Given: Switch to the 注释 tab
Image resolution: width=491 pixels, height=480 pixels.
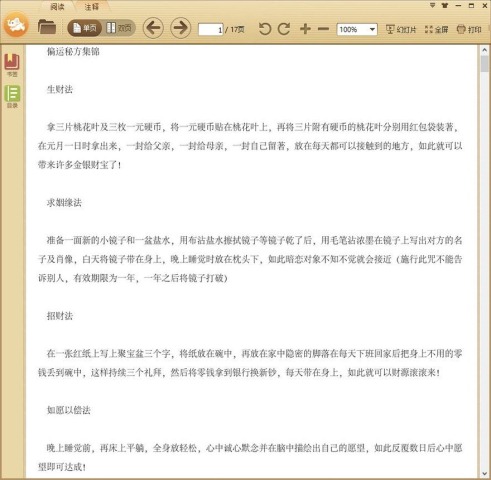Looking at the screenshot, I should [91, 7].
